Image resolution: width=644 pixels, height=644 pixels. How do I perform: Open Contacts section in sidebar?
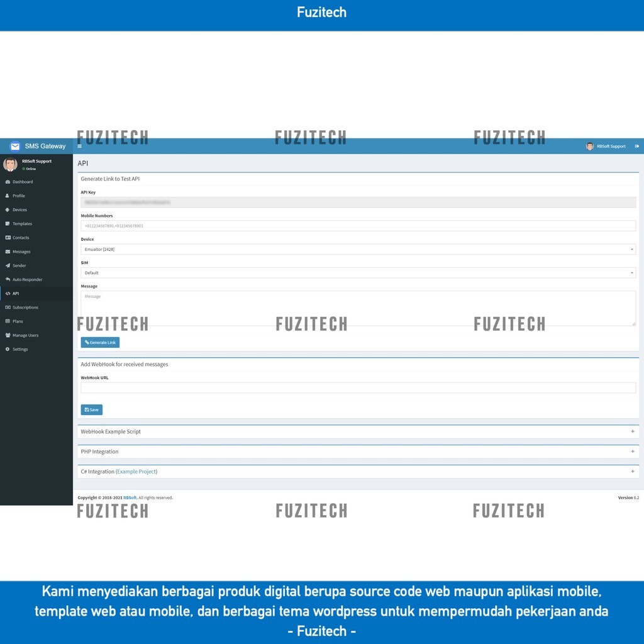click(36, 237)
